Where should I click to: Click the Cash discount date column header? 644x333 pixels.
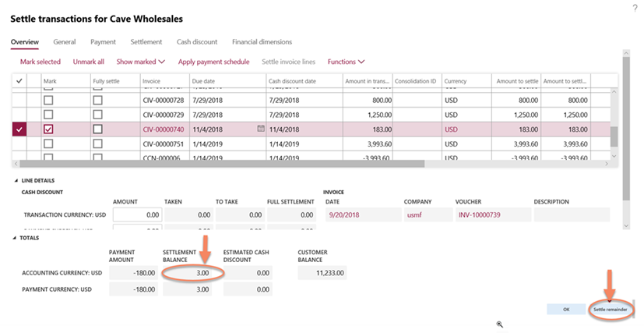coord(304,81)
